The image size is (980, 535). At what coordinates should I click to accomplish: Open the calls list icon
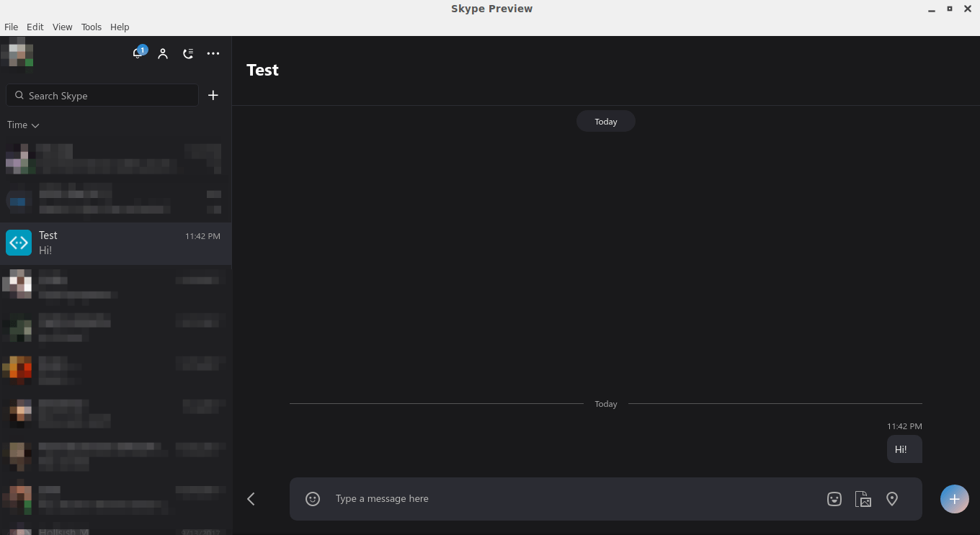click(x=188, y=53)
